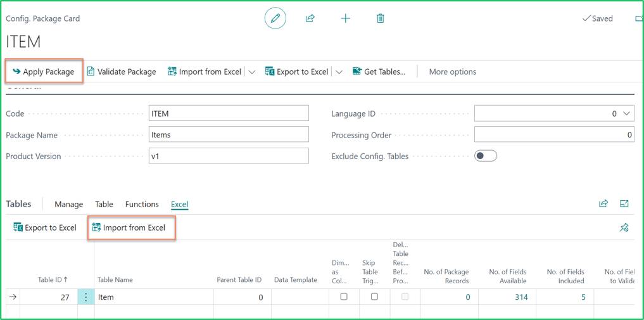Image resolution: width=644 pixels, height=320 pixels.
Task: Open the Table menu in Tables
Action: pos(104,204)
